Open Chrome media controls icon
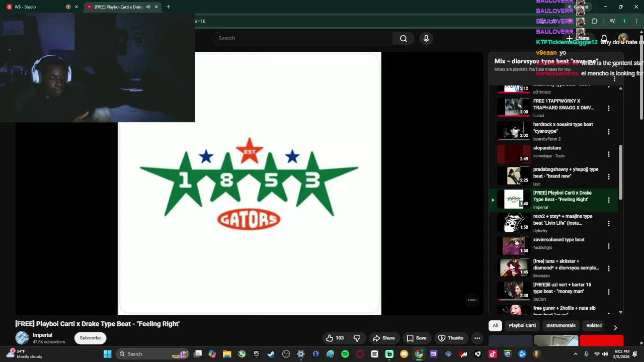The image size is (644, 362). pos(612,21)
